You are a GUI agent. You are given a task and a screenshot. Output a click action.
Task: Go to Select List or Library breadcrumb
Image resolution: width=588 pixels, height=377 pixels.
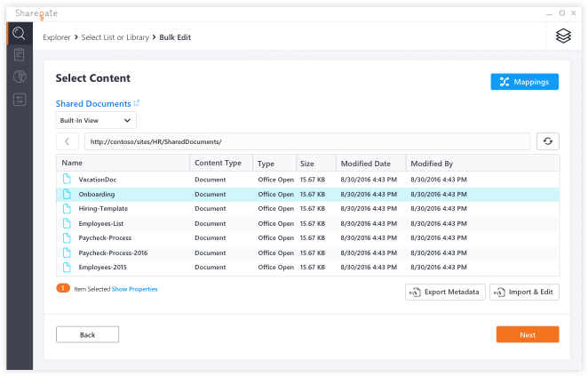click(115, 37)
